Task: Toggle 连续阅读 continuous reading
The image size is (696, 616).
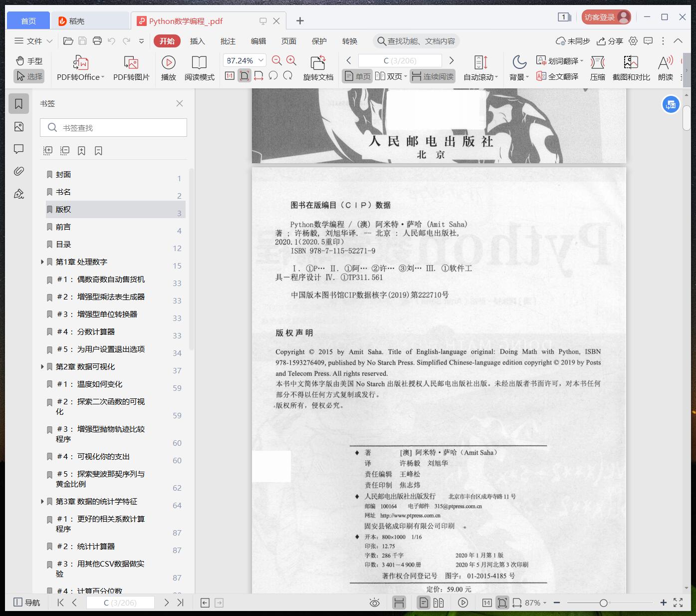Action: pos(433,76)
